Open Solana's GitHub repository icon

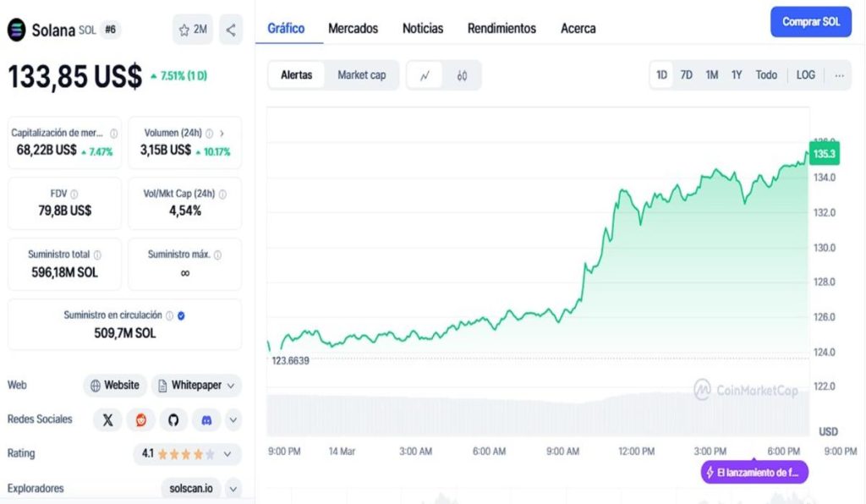tap(173, 419)
